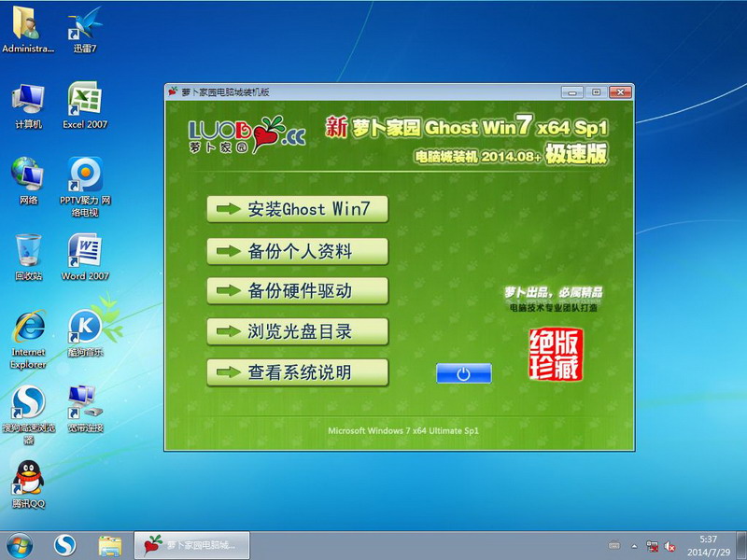Open the 酷狗音乐 desktop shortcut
This screenshot has width=747, height=560.
(85, 333)
